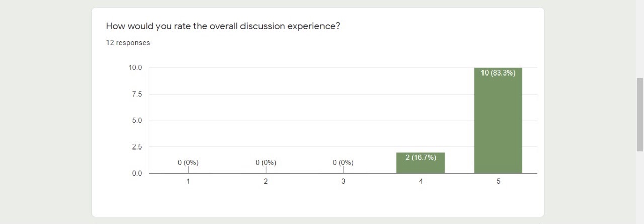
Task: Click x-axis label 1
Action: click(188, 182)
